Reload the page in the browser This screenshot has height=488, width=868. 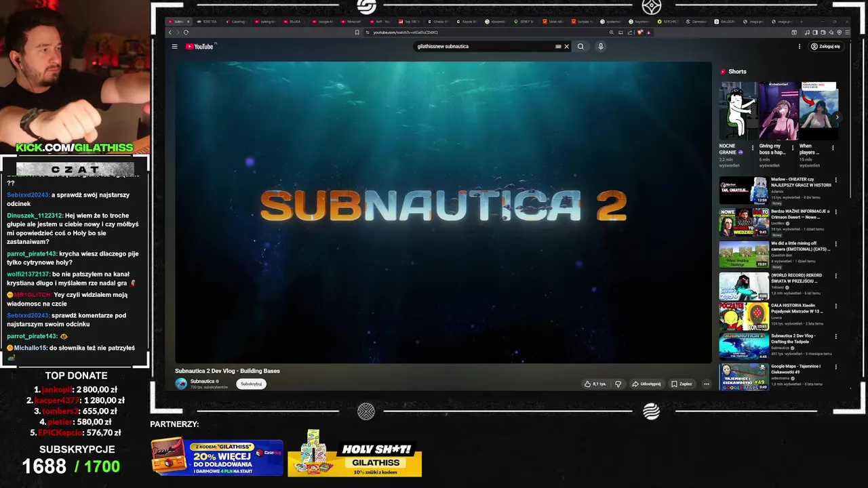pyautogui.click(x=186, y=33)
